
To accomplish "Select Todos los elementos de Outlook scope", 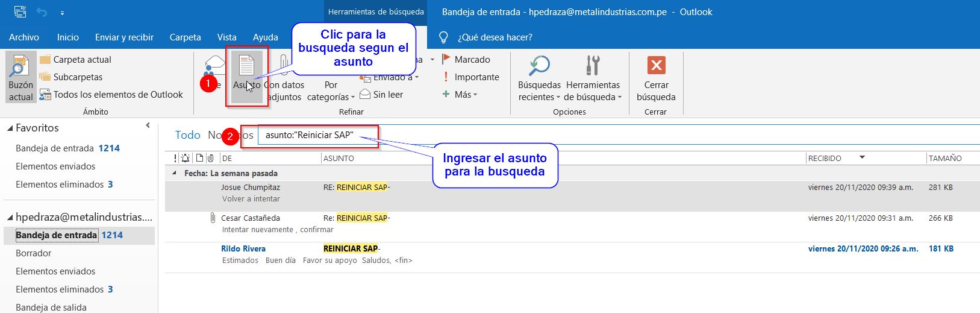I will (x=111, y=95).
